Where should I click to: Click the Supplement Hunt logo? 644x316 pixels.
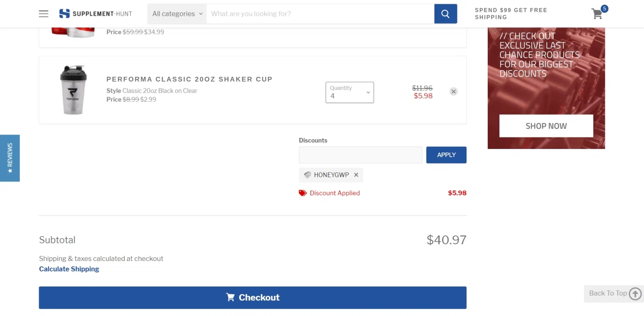point(96,14)
